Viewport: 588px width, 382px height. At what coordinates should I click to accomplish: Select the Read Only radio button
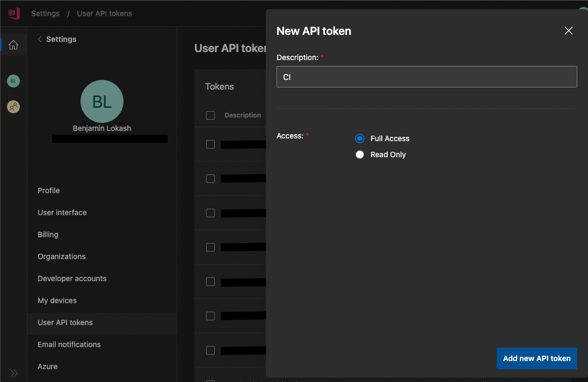[x=360, y=155]
